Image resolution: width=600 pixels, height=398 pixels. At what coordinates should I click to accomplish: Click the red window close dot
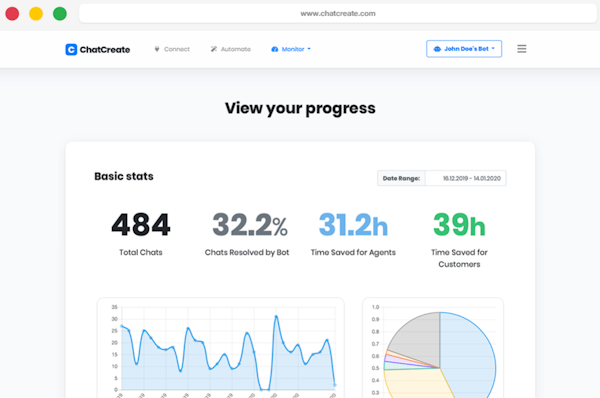[12, 13]
